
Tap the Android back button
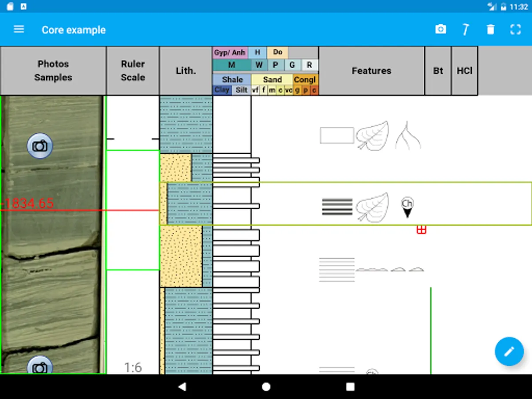click(182, 387)
